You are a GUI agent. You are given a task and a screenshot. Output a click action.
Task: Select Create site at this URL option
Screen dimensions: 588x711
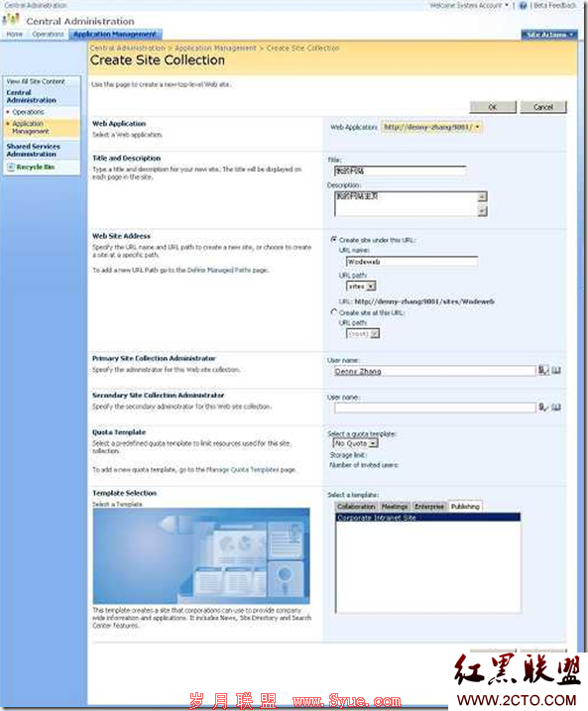[334, 312]
